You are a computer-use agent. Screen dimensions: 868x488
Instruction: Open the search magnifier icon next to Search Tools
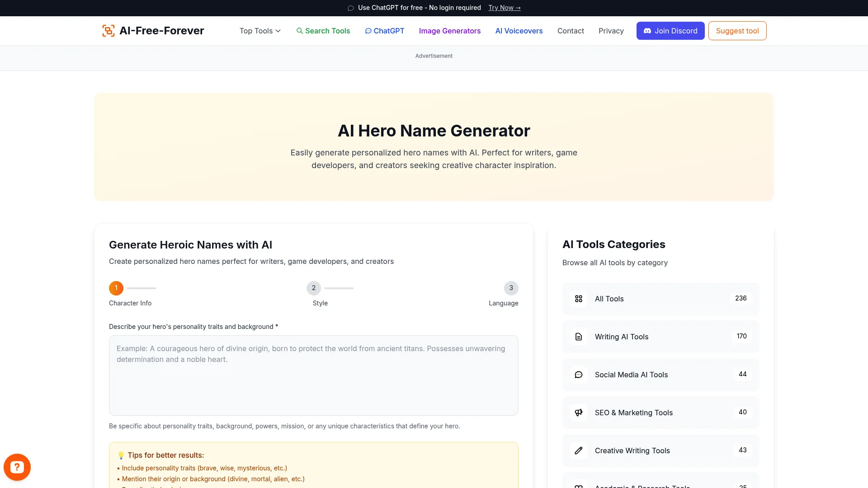tap(300, 31)
